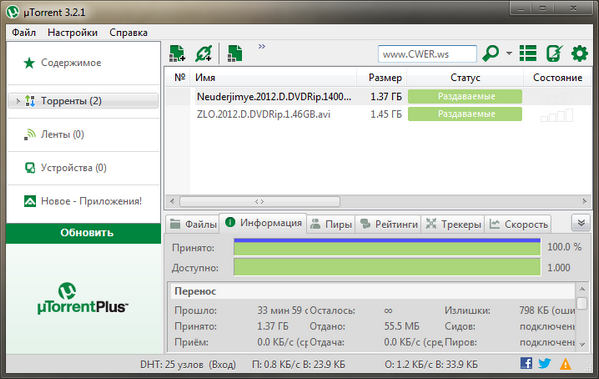Sort by the № column header

(180, 78)
